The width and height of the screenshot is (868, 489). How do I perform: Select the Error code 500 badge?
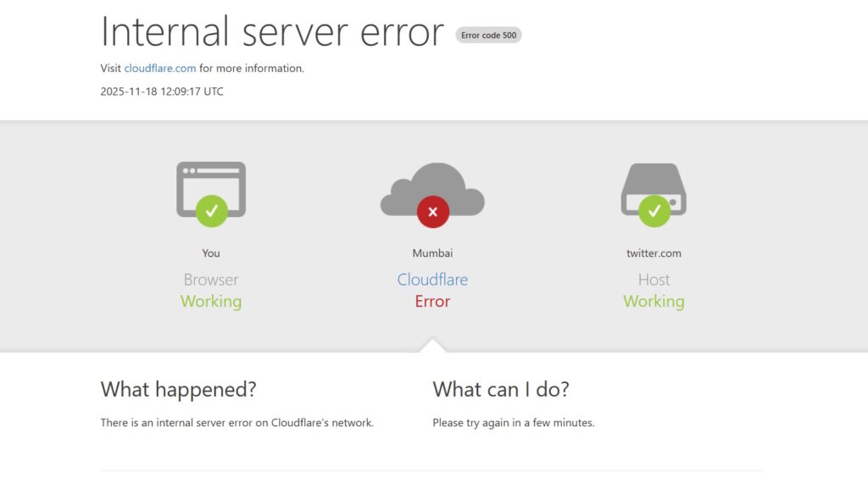[488, 36]
